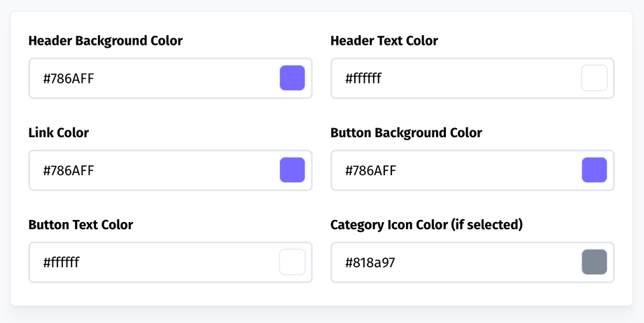Open the Header Background Color purple swatch

[x=292, y=78]
